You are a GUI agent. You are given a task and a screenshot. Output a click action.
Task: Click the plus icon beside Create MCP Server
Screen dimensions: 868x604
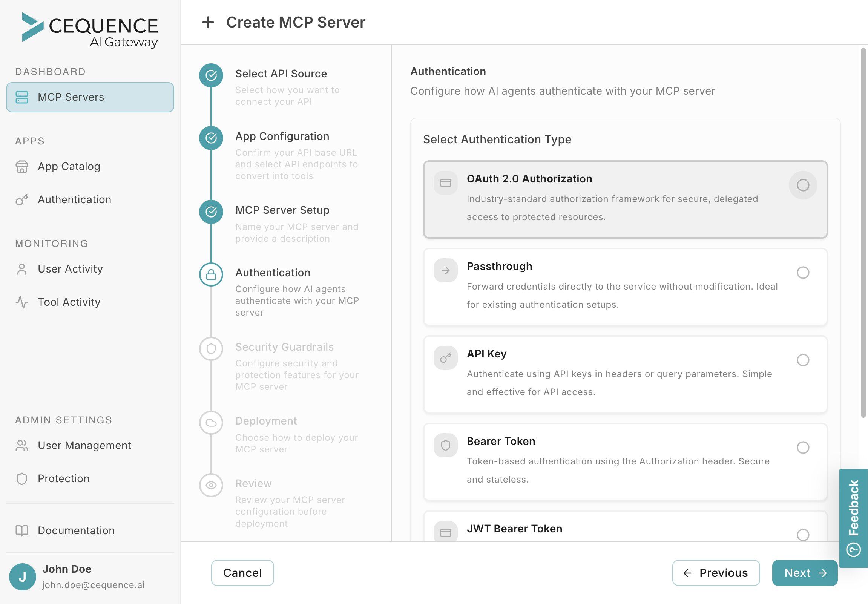(208, 22)
